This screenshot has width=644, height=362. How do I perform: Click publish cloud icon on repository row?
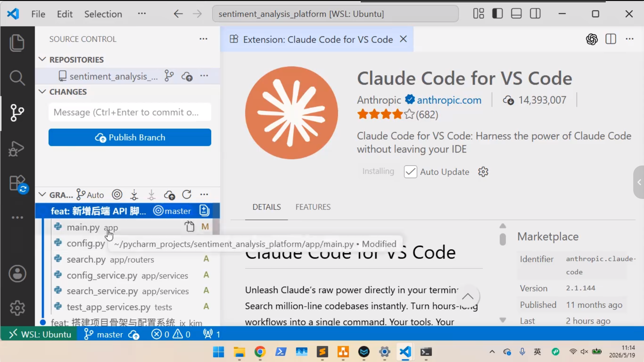click(187, 76)
